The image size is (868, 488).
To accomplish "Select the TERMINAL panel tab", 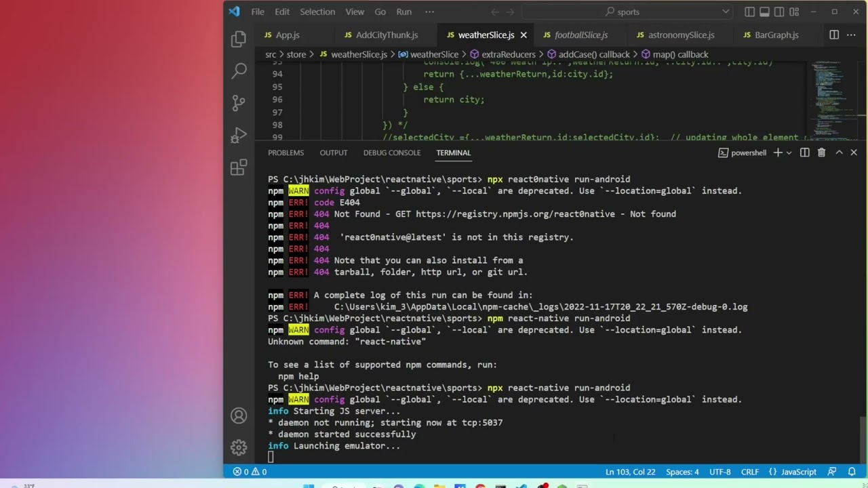I will (x=454, y=152).
